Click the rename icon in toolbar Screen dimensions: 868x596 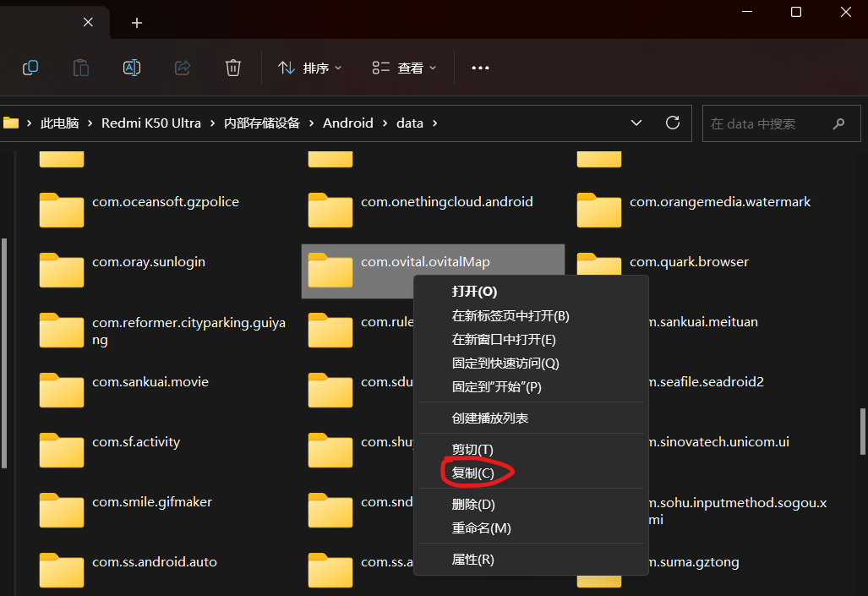coord(132,68)
